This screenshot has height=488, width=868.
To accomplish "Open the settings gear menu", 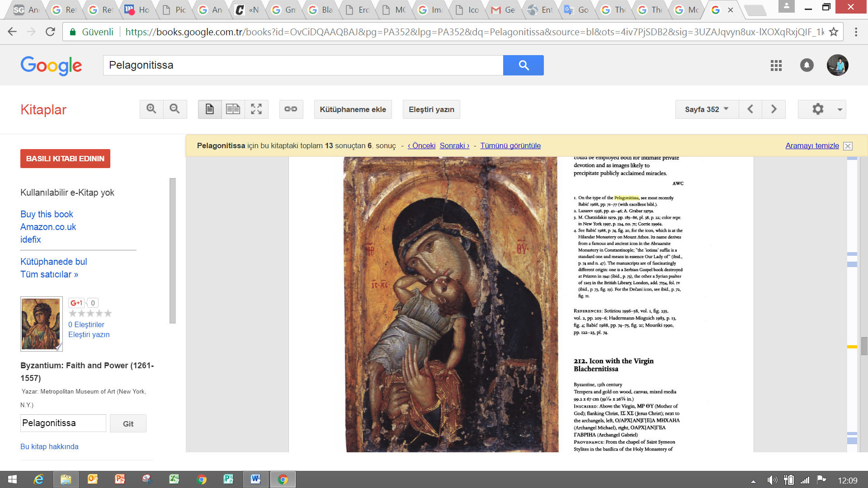I will tap(822, 109).
